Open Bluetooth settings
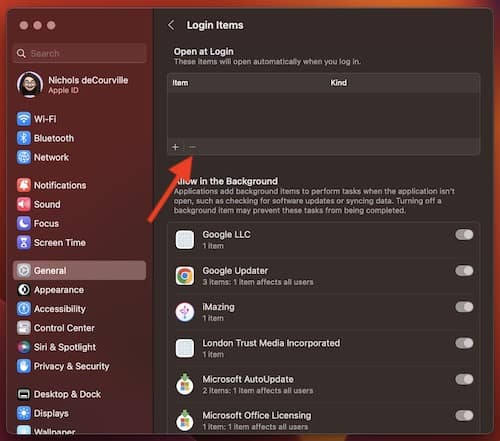 coord(79,138)
